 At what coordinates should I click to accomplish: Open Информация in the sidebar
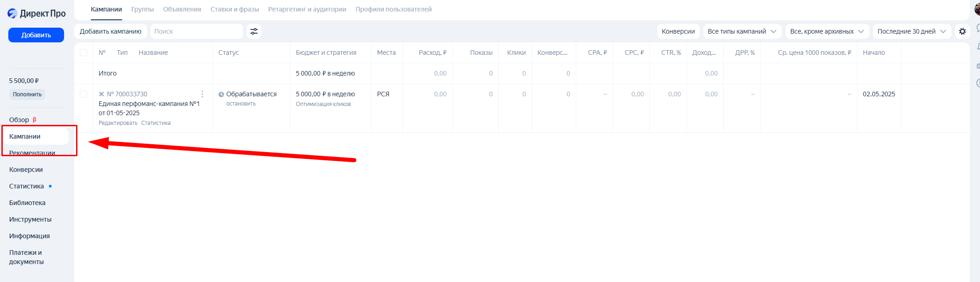(x=30, y=236)
